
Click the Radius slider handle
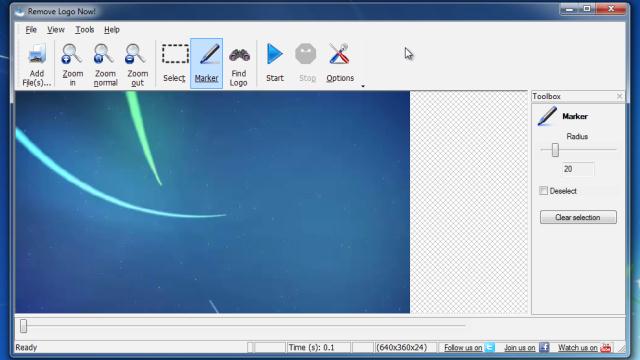(x=555, y=150)
